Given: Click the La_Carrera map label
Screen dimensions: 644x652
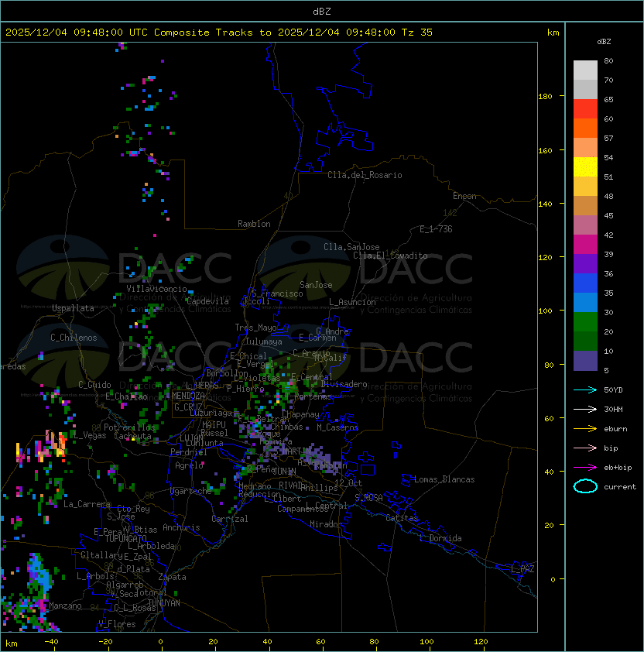Looking at the screenshot, I should click(x=87, y=504).
